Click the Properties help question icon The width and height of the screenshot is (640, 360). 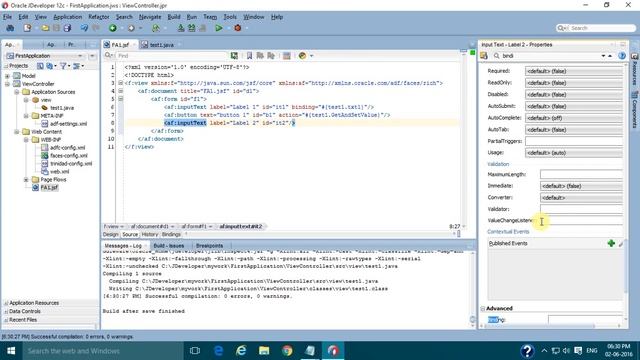pos(622,56)
